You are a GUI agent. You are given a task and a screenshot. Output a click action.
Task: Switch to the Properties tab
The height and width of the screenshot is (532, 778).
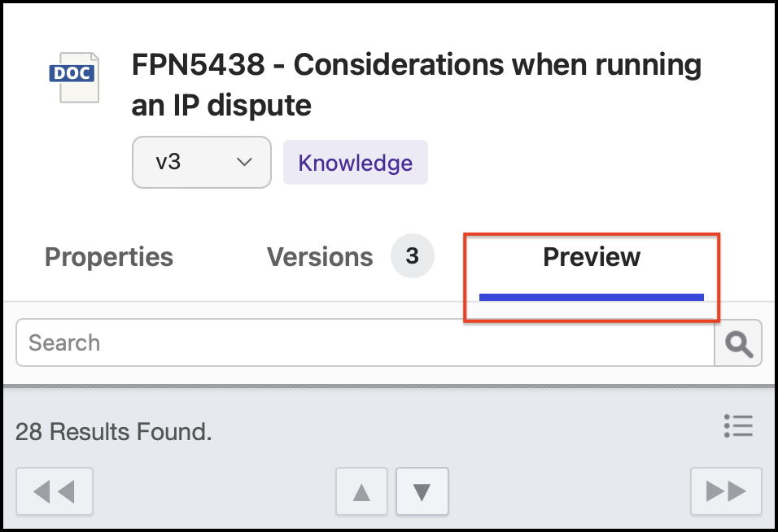click(109, 257)
